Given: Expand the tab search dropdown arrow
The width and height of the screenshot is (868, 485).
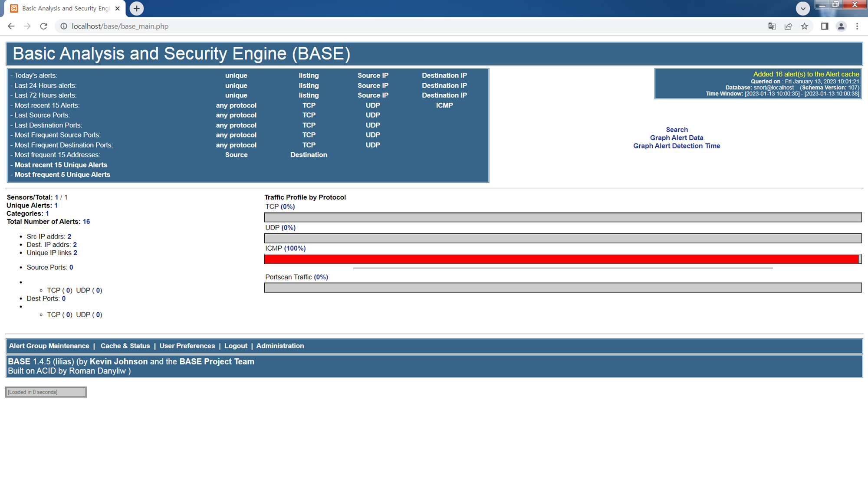Looking at the screenshot, I should [x=803, y=8].
